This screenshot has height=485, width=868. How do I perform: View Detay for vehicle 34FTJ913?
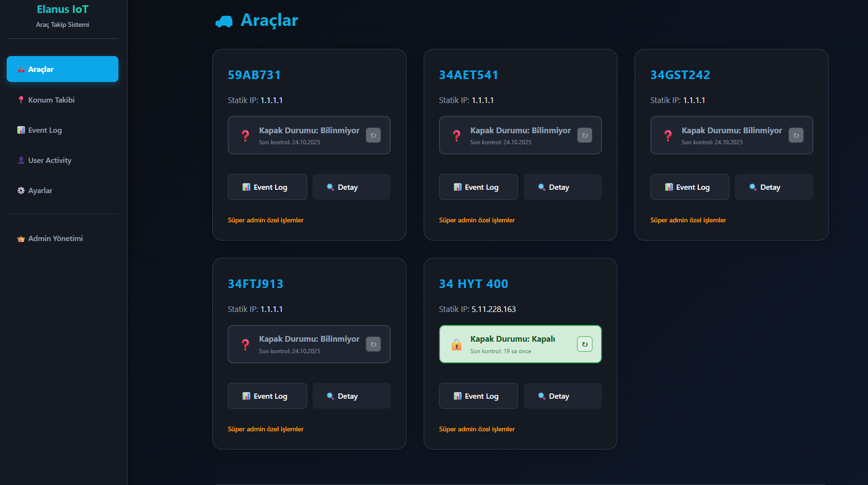351,396
